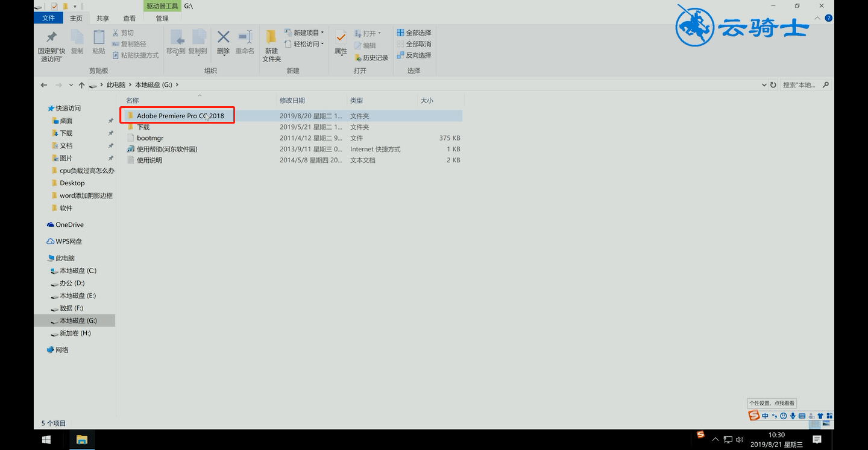The image size is (868, 450).
Task: Pin to Quick access button in ribbon
Action: [x=51, y=45]
